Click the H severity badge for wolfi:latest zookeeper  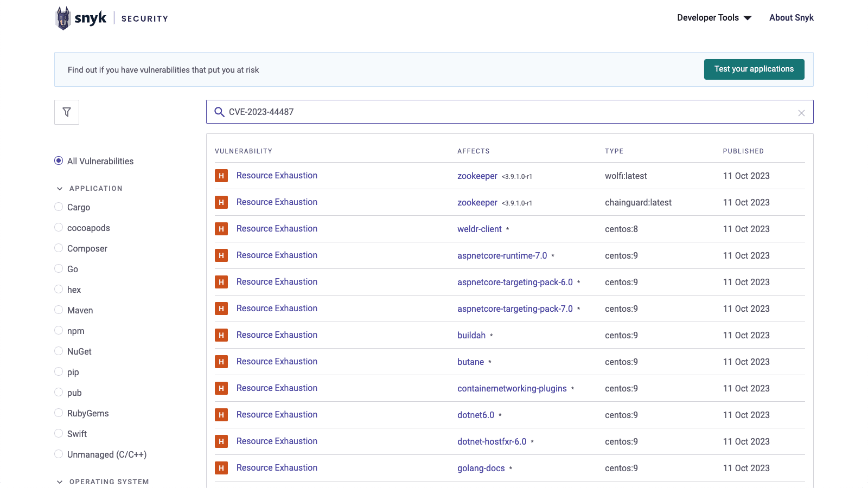pos(221,176)
